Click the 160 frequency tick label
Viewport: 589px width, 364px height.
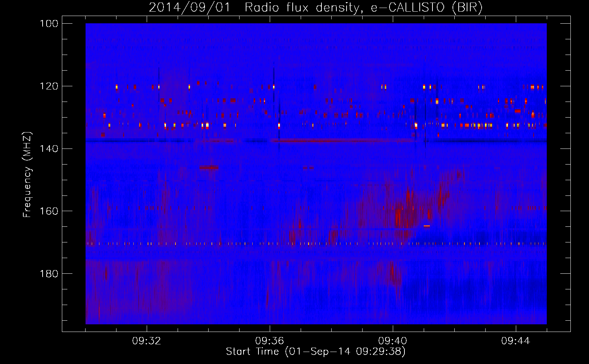[x=49, y=211]
